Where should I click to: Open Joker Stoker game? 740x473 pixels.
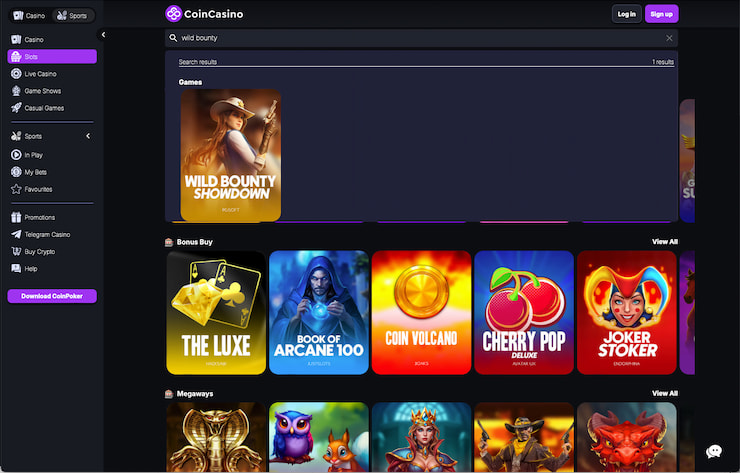(x=627, y=313)
